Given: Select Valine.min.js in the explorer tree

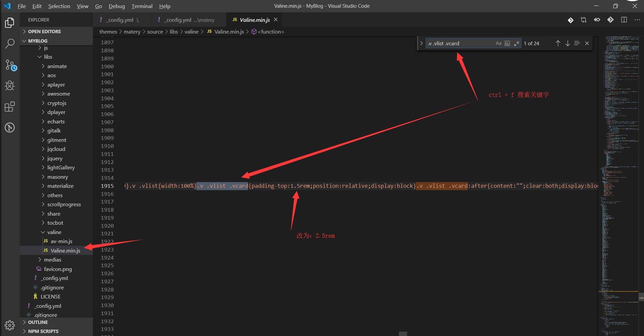Looking at the screenshot, I should pos(56,250).
